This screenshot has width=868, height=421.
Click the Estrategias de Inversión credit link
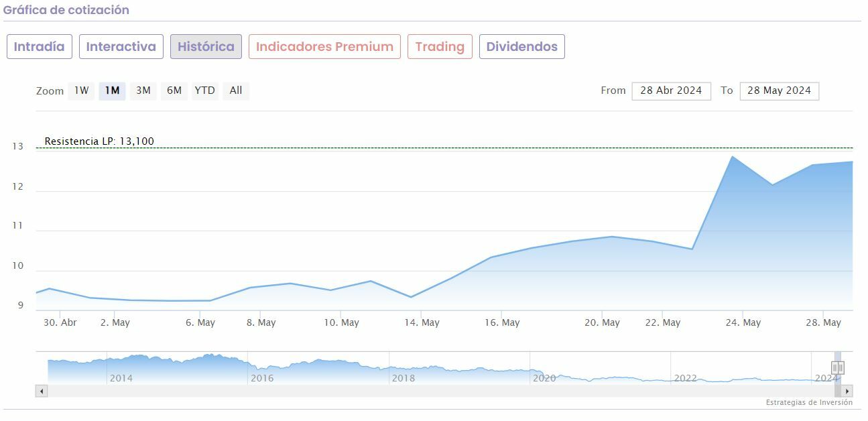(809, 402)
